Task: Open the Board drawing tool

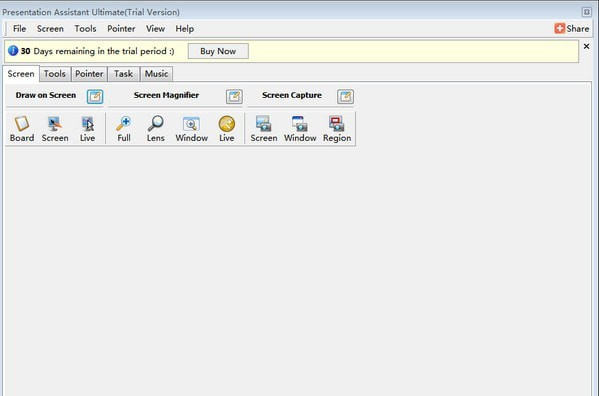Action: tap(22, 129)
